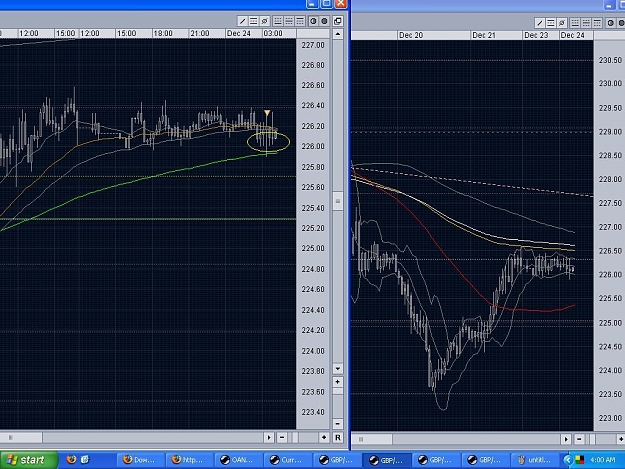This screenshot has width=625, height=469.
Task: Click the detach window icon in left chart
Action: pyautogui.click(x=338, y=21)
